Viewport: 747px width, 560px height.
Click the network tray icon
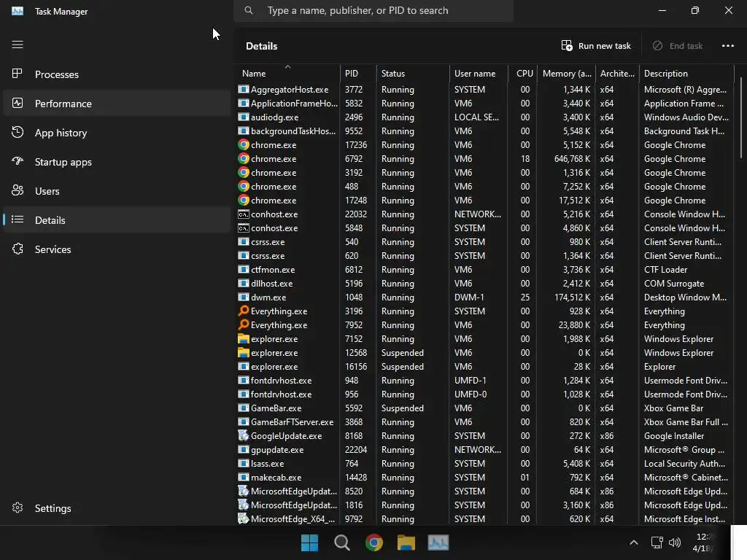coord(657,542)
